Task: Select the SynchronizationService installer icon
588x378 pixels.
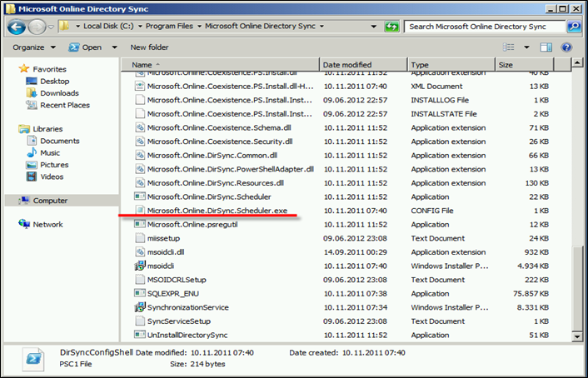Action: point(140,307)
